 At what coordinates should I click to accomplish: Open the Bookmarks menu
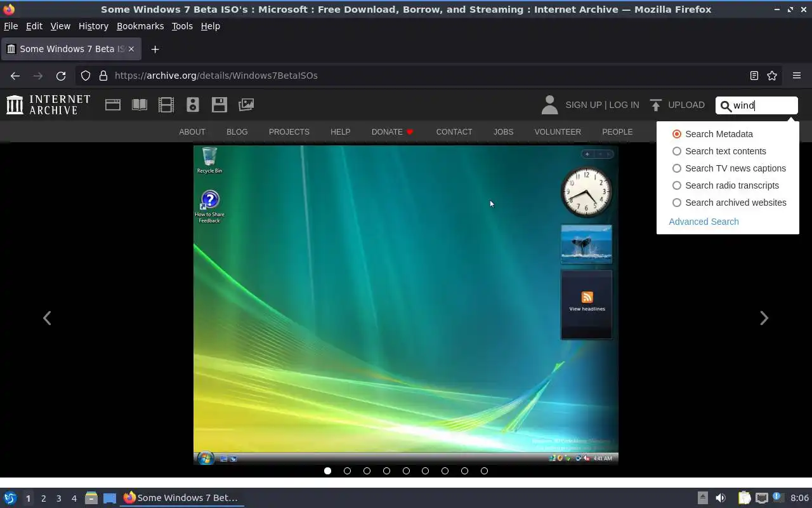click(140, 26)
